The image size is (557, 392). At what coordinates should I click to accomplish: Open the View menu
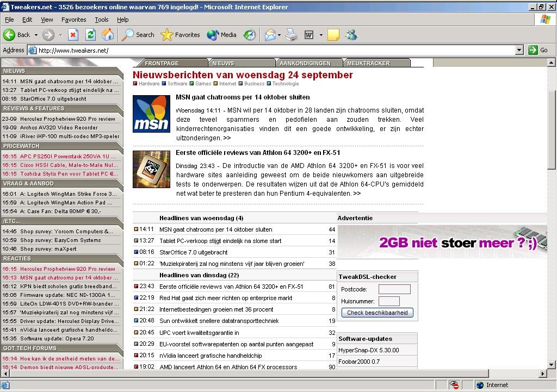(x=47, y=20)
